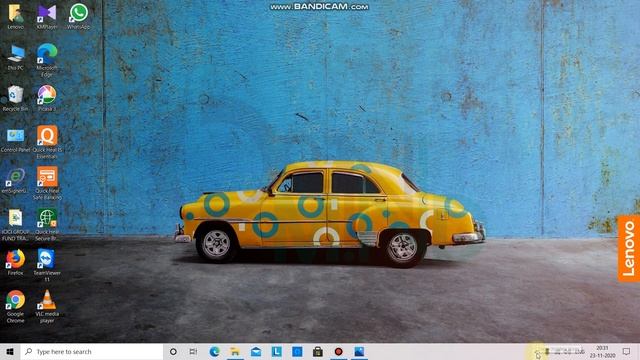Open the Action Center notifications icon
Viewport: 640px width, 360px height.
coord(627,351)
